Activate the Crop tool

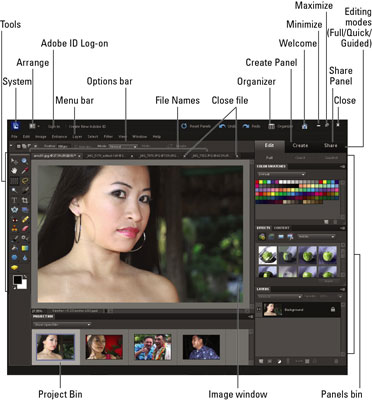click(25, 200)
